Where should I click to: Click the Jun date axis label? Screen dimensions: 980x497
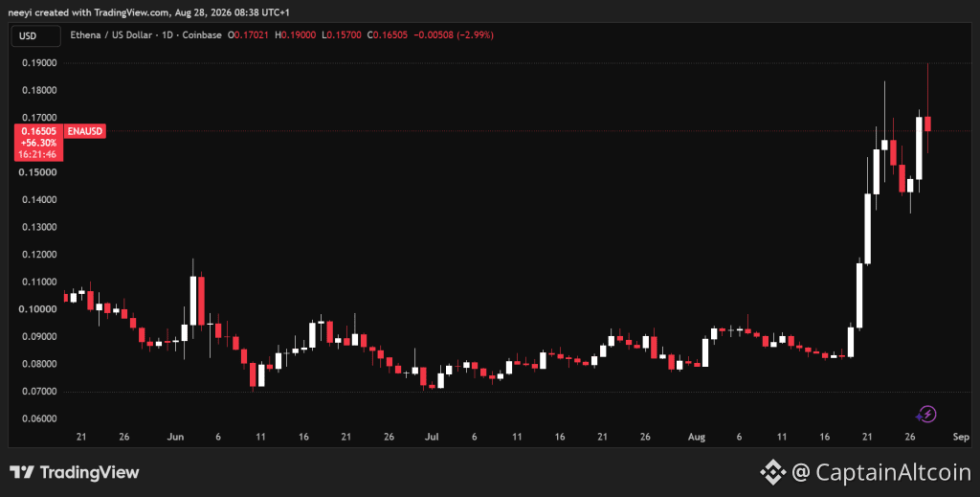tap(175, 437)
